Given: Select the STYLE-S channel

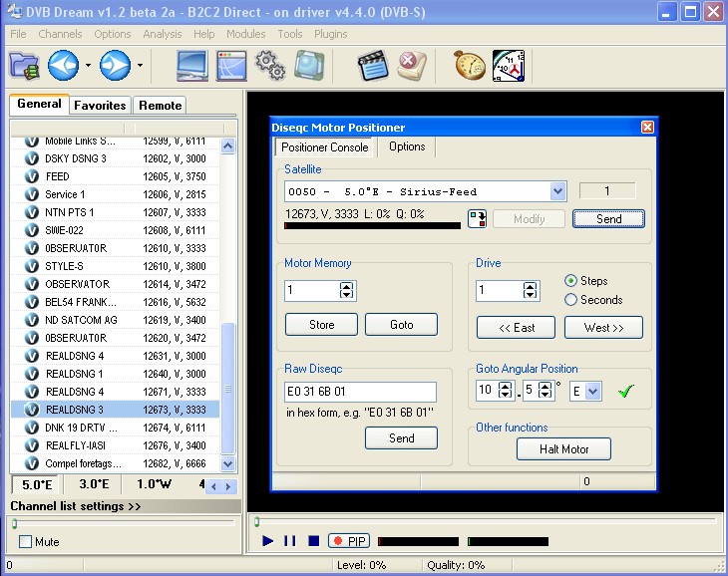Looking at the screenshot, I should (x=115, y=266).
